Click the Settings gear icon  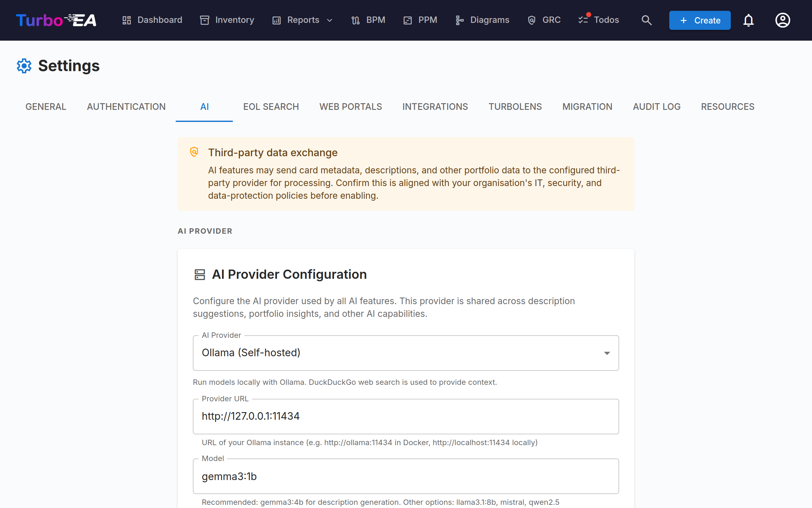24,66
